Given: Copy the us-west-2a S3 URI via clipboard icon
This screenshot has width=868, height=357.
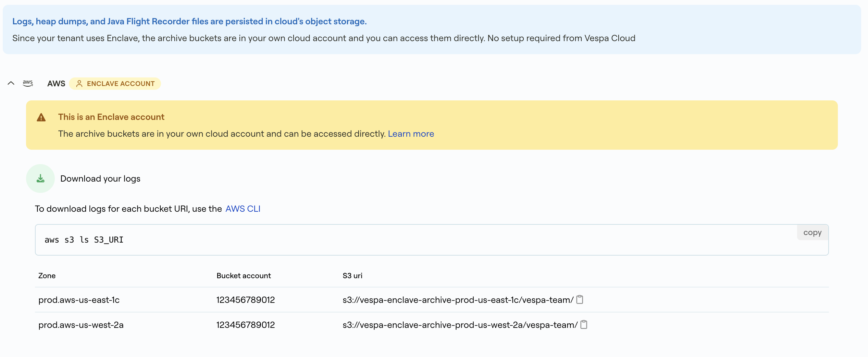Looking at the screenshot, I should (584, 324).
